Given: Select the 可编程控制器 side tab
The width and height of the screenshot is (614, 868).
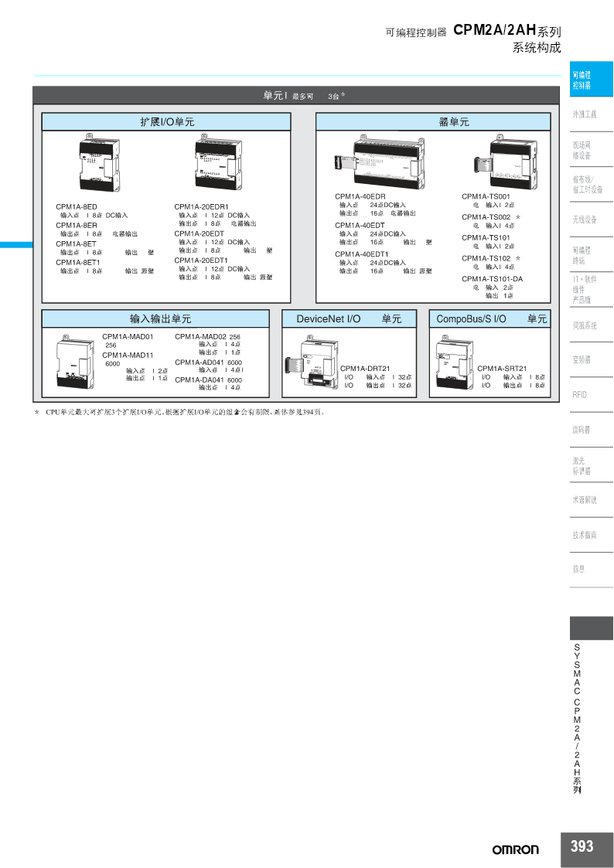Looking at the screenshot, I should click(x=592, y=80).
